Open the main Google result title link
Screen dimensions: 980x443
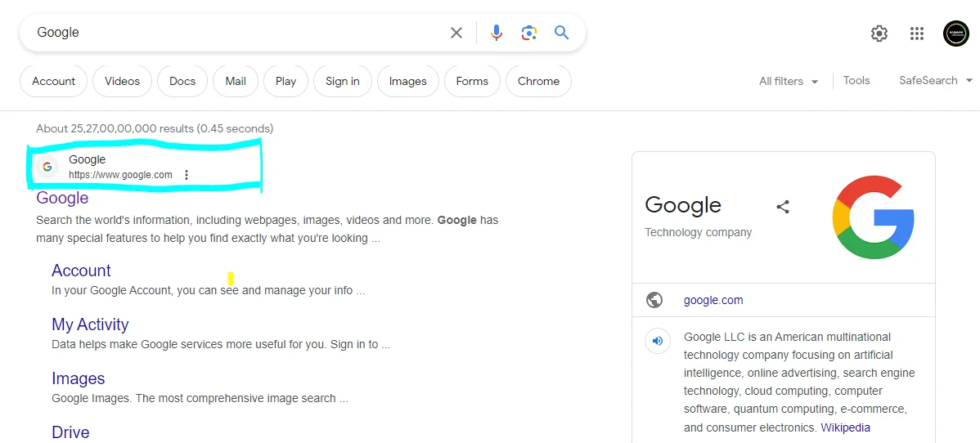pyautogui.click(x=62, y=198)
